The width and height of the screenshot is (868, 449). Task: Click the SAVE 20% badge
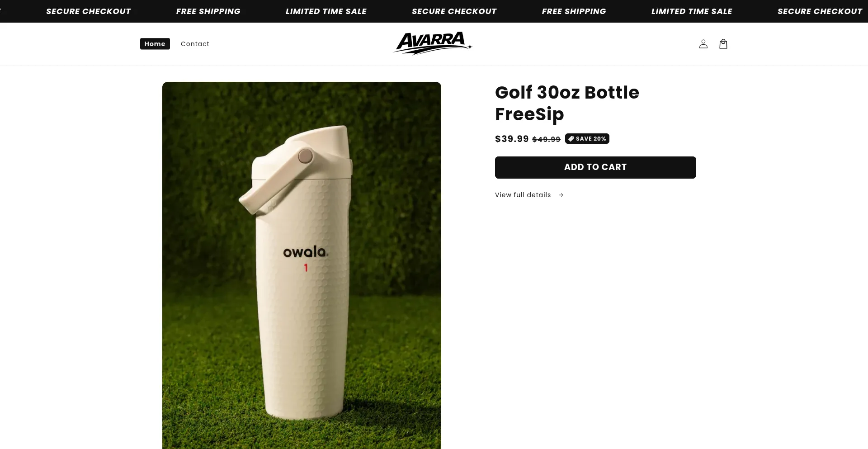(x=587, y=139)
